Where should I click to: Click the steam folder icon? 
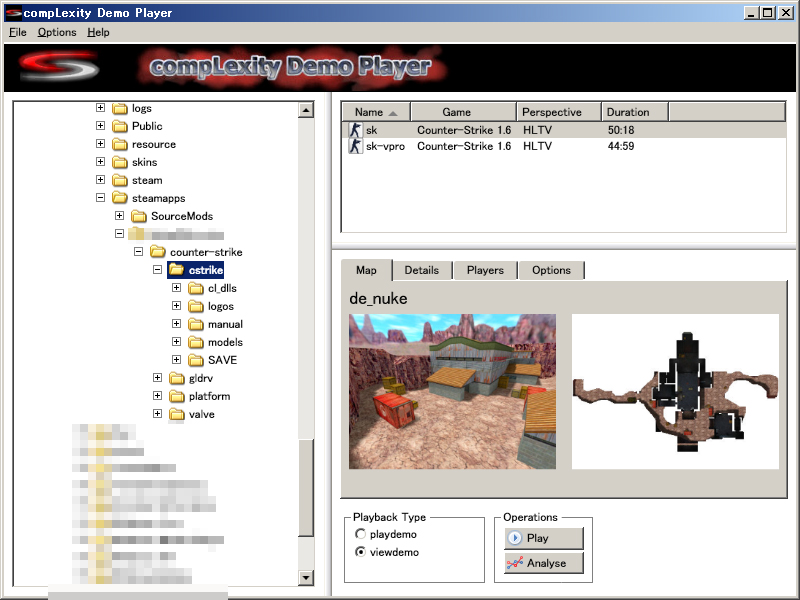[x=120, y=180]
